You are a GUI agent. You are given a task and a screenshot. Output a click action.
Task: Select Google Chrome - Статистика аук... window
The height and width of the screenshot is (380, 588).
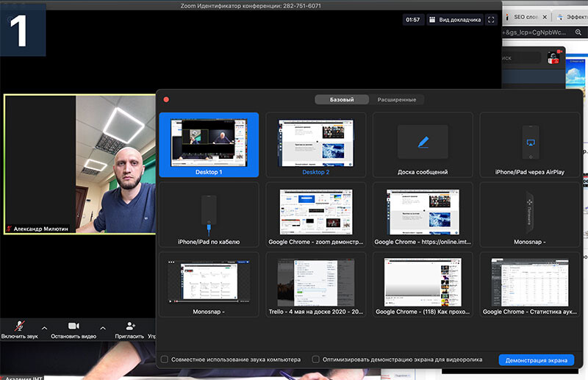tap(529, 284)
